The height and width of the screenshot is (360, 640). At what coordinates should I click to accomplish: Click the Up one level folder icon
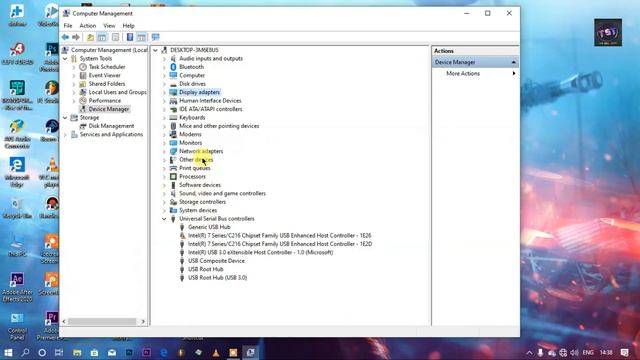[x=90, y=38]
